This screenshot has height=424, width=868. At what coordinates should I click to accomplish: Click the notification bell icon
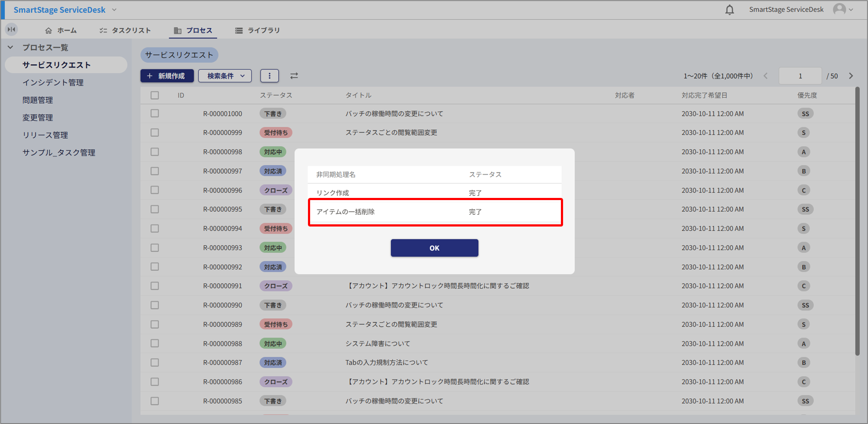[x=729, y=10]
